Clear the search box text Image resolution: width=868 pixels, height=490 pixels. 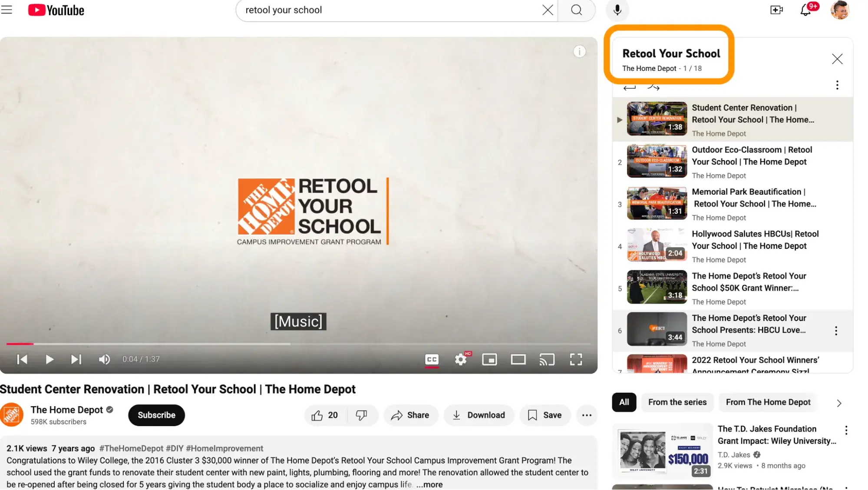click(548, 10)
